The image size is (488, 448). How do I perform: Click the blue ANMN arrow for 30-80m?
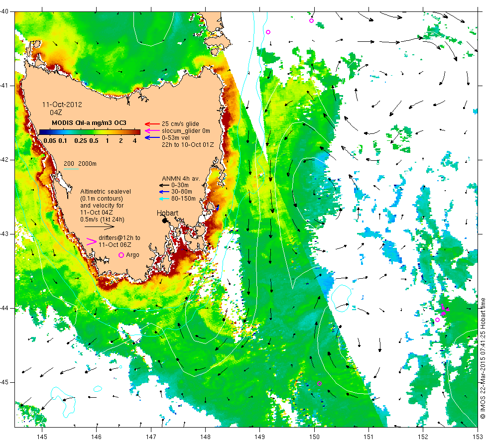coord(164,192)
